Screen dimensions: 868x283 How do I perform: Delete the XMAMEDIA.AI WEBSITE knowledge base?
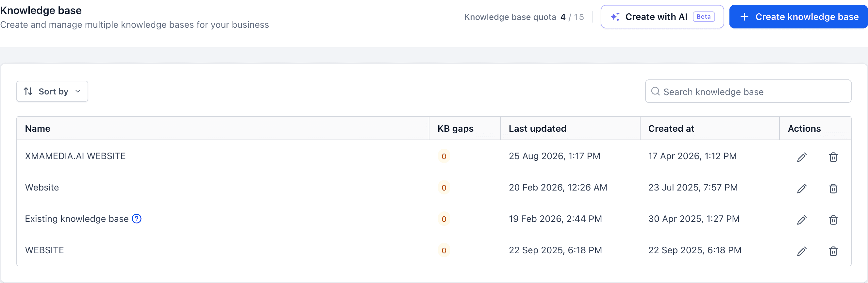tap(833, 157)
